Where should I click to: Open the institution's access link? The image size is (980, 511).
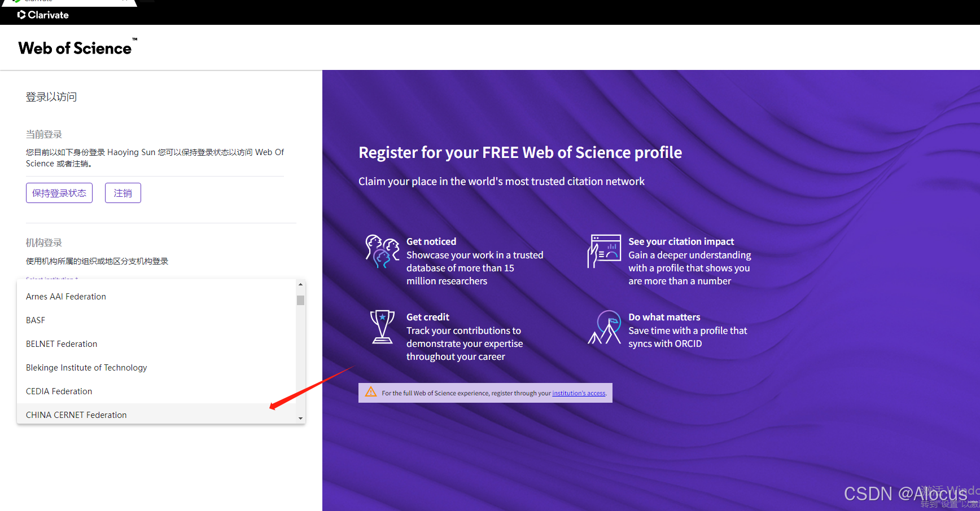(x=579, y=393)
